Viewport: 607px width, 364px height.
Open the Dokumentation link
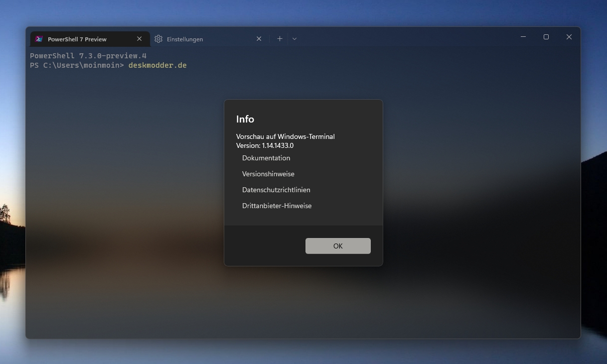[x=266, y=158]
